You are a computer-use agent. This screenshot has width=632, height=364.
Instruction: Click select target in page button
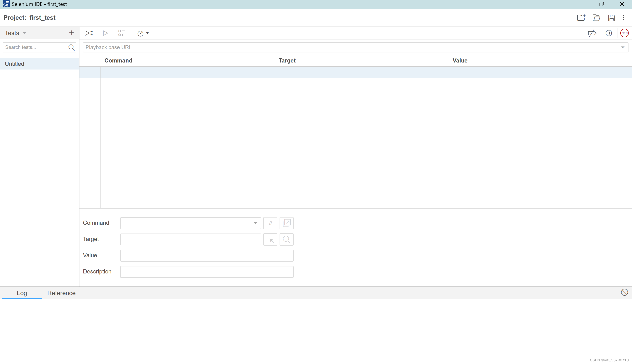coord(270,239)
